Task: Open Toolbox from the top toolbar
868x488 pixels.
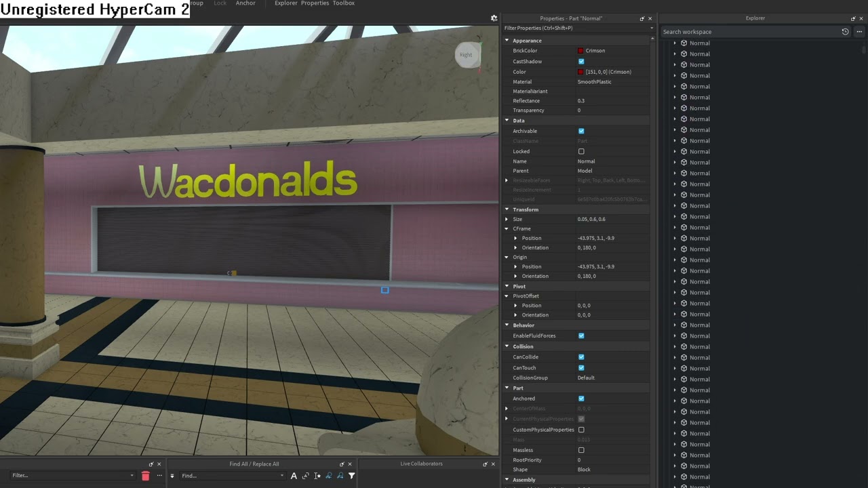Action: (344, 3)
